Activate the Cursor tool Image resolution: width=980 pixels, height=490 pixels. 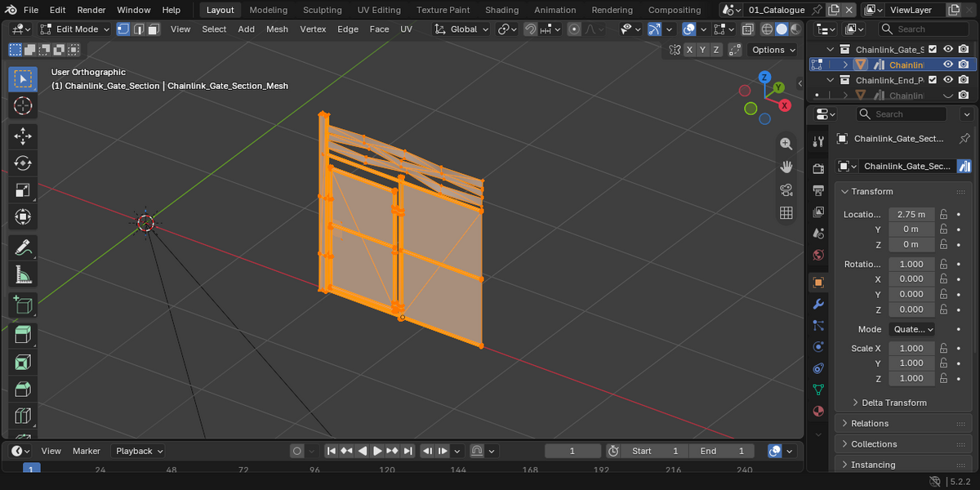point(23,106)
